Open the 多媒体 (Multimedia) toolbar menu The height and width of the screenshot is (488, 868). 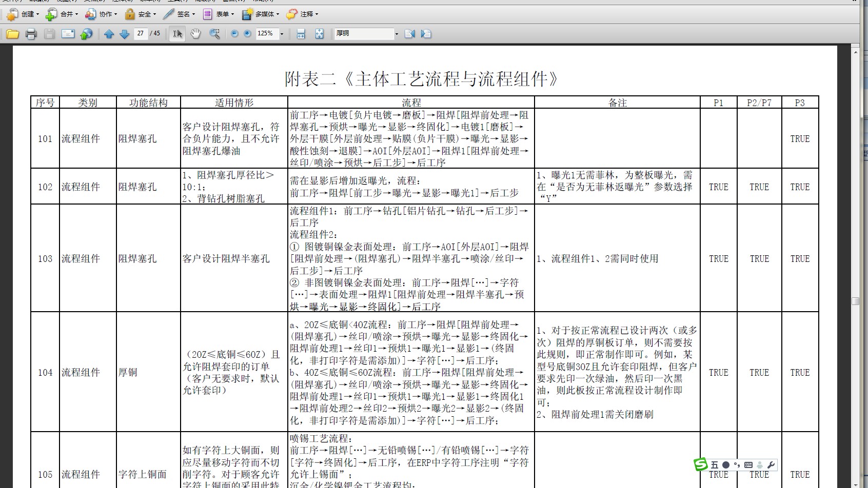tap(261, 14)
